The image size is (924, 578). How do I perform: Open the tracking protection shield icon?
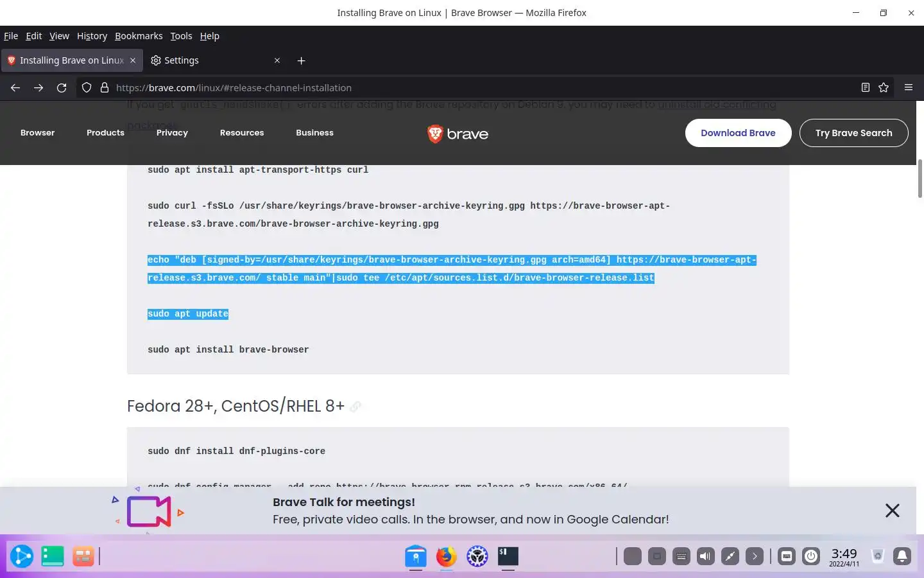87,87
